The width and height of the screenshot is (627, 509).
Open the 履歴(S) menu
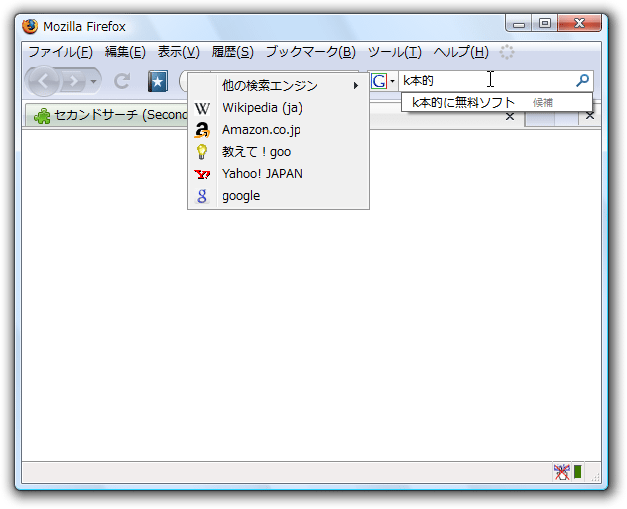[232, 52]
